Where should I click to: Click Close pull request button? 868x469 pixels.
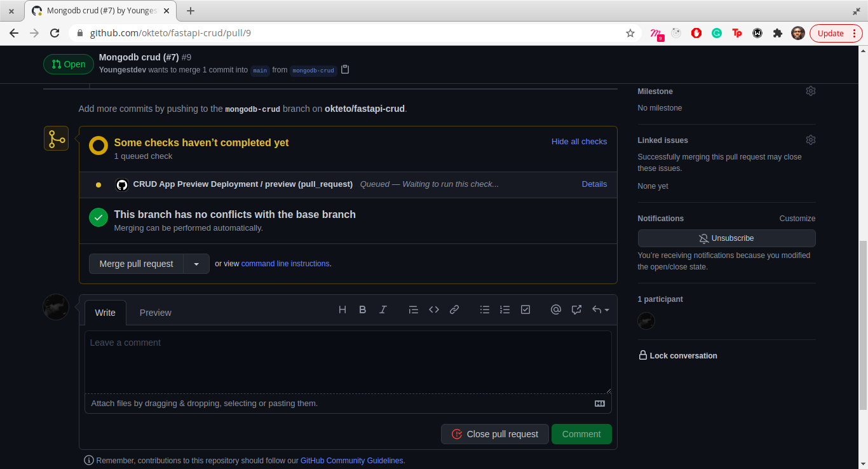(x=496, y=434)
